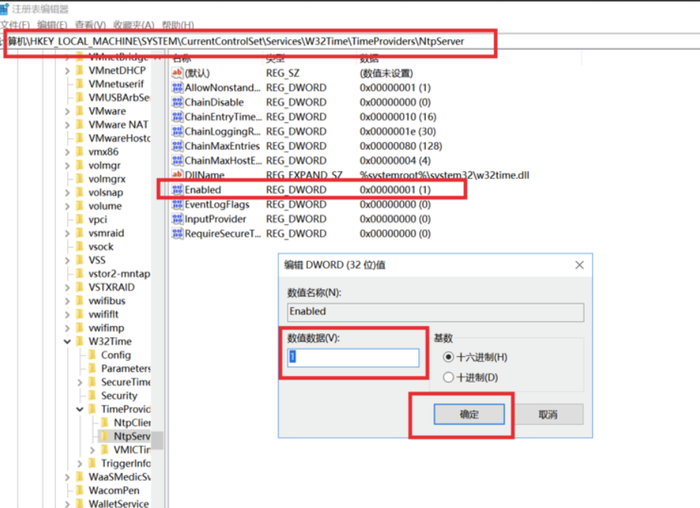Image resolution: width=700 pixels, height=508 pixels.
Task: Click the ChainLoggingR... data 0x0000001e (30)
Action: [398, 131]
